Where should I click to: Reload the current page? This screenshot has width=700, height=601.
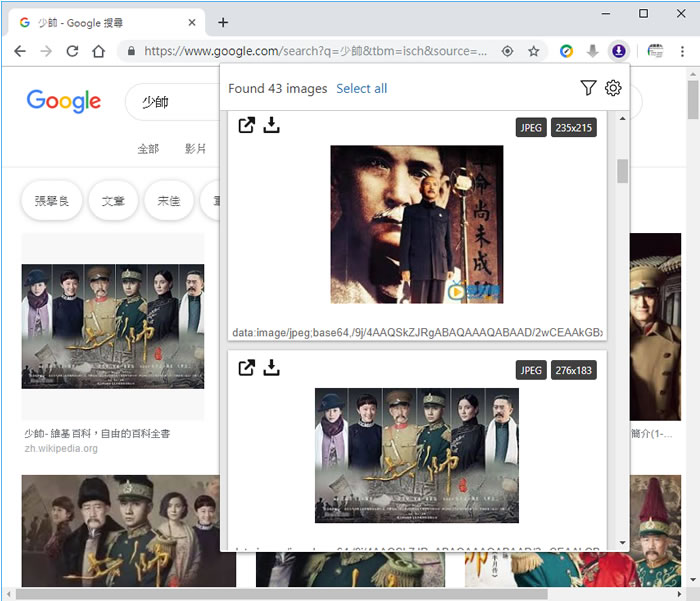72,51
